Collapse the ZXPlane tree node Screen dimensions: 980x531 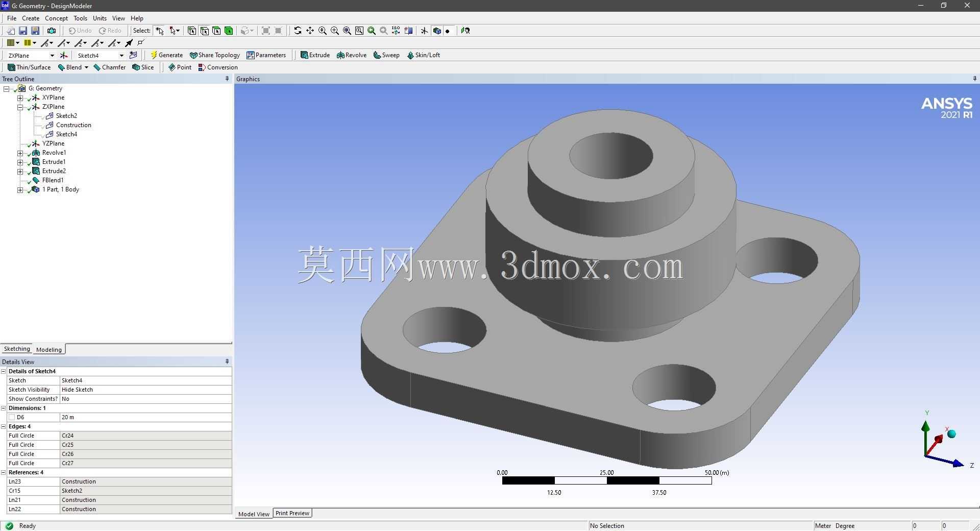[x=20, y=107]
